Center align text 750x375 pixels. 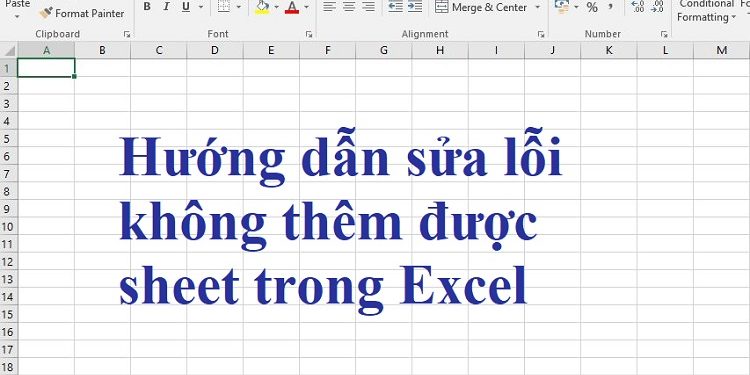[x=349, y=7]
